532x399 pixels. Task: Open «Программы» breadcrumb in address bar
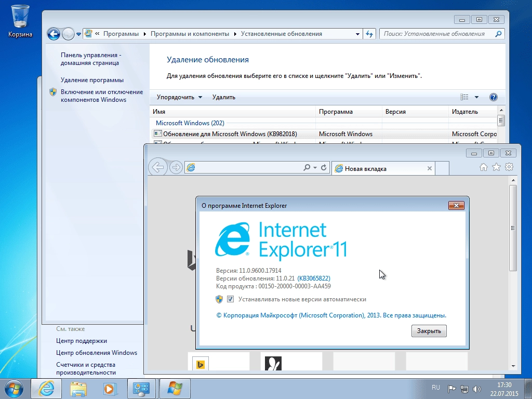click(x=121, y=34)
